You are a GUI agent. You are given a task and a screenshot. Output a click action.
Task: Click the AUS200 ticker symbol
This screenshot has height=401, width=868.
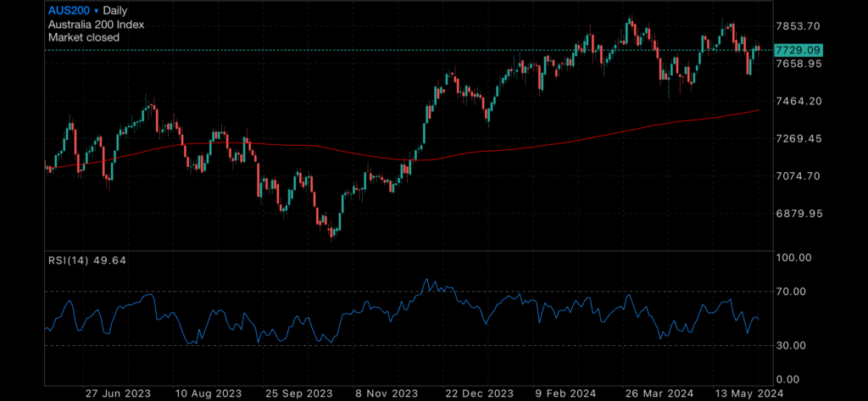(x=70, y=10)
